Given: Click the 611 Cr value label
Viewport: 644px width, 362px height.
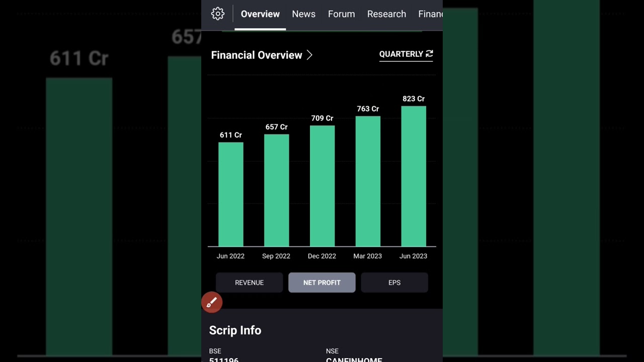Looking at the screenshot, I should (x=231, y=135).
